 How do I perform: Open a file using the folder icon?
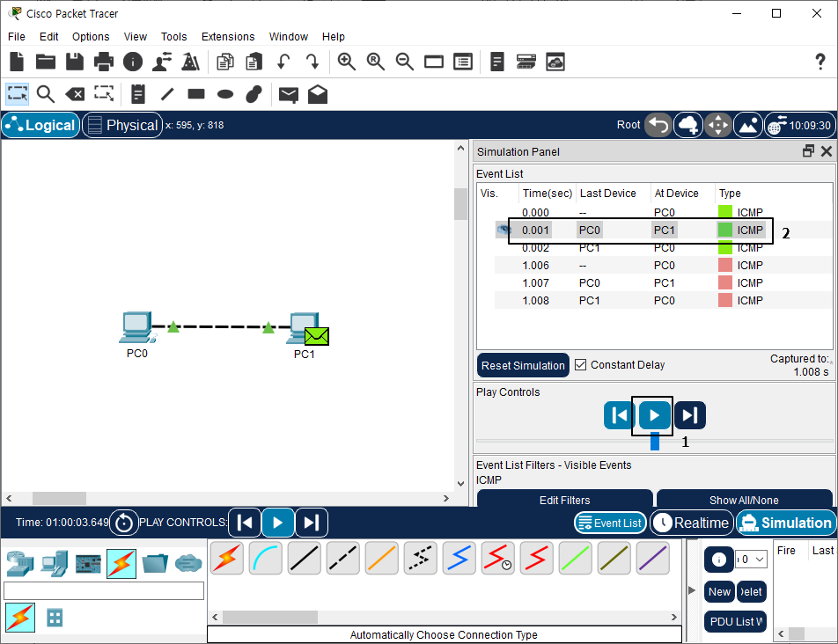point(46,62)
